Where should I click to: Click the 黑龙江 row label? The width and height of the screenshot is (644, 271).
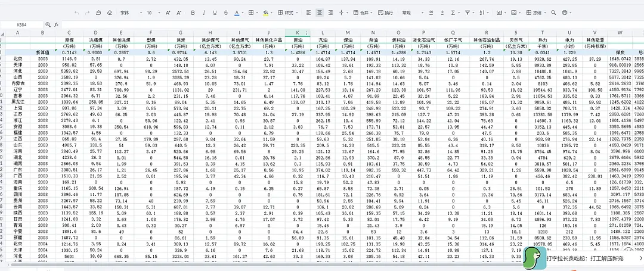click(x=18, y=101)
